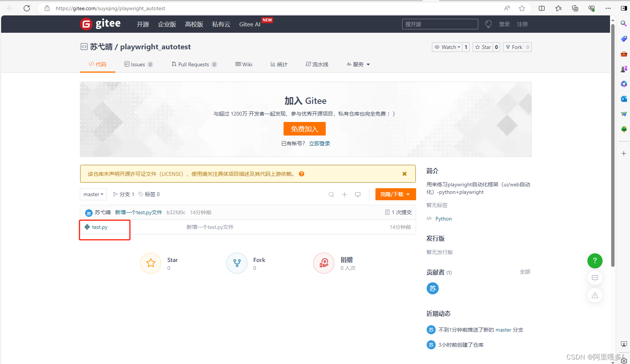Click the Fork circle icon below files
Screen dimensions: 630x364
click(x=237, y=263)
